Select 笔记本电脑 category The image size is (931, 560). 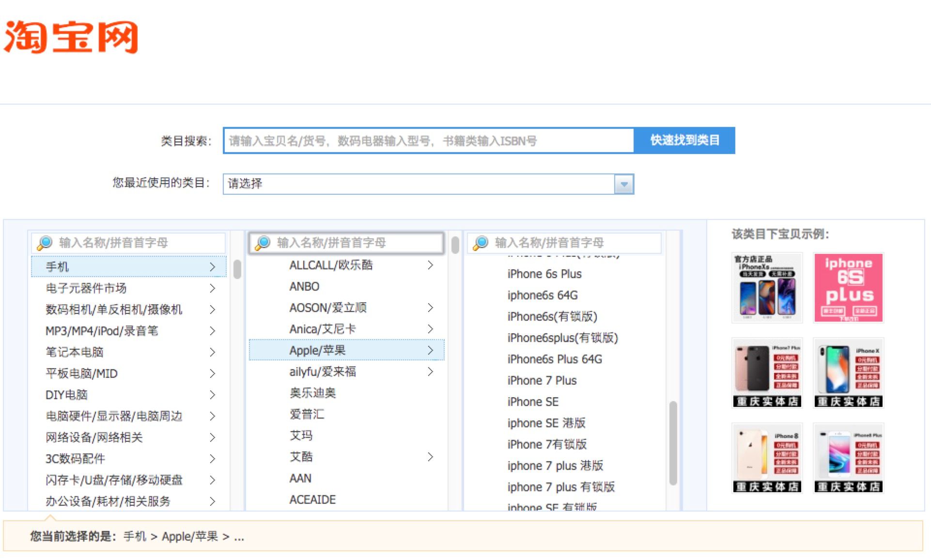(129, 352)
